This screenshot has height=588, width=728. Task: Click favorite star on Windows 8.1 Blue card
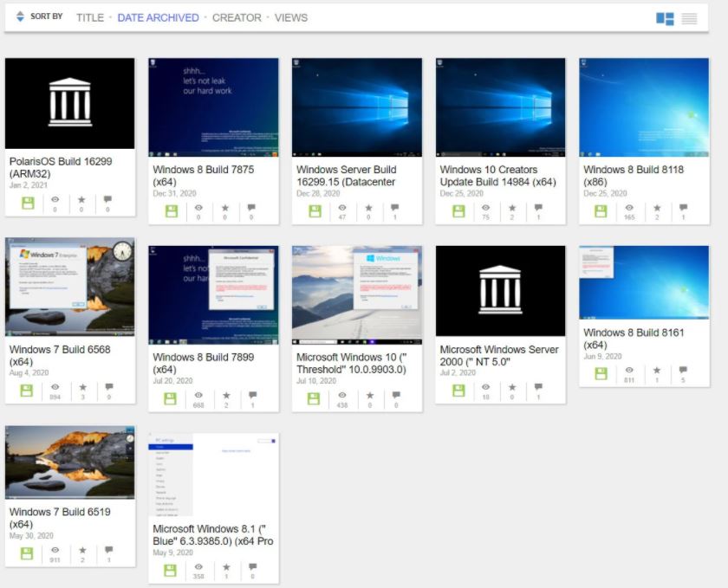point(226,566)
